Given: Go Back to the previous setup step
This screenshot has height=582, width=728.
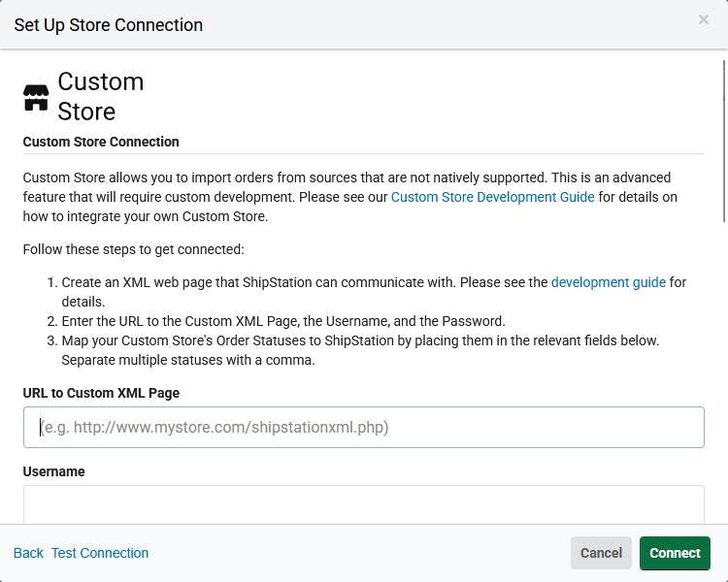Looking at the screenshot, I should click(x=28, y=553).
